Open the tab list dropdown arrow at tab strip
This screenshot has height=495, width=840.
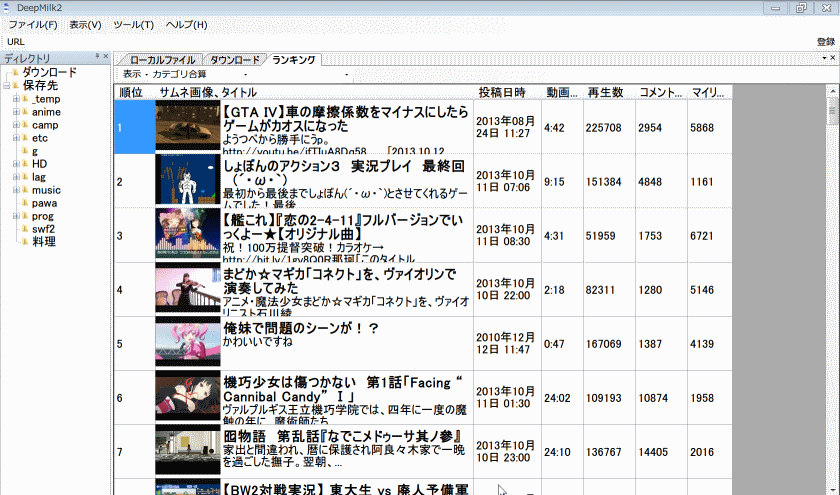coord(825,57)
